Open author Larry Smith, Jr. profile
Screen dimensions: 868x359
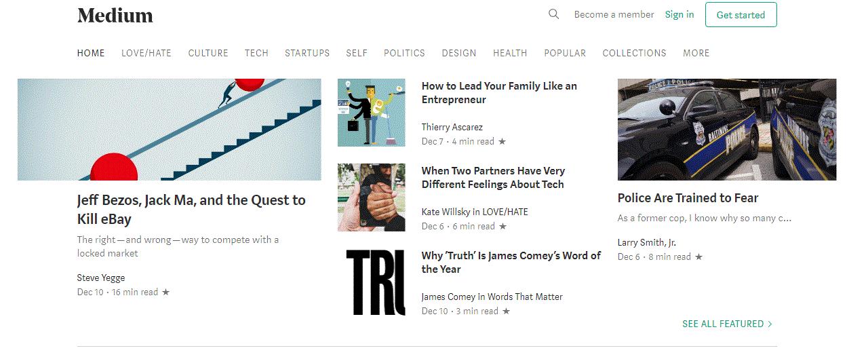coord(647,242)
